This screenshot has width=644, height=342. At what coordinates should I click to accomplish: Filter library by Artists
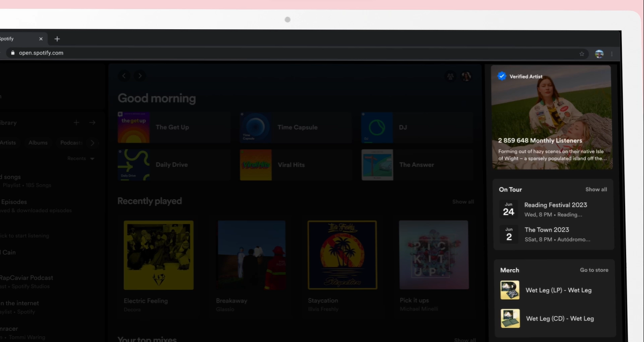[8, 143]
